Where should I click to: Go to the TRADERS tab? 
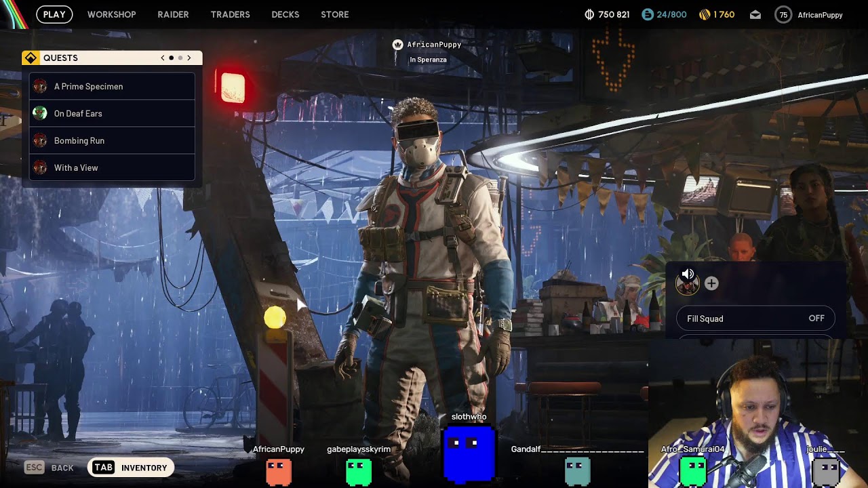click(x=230, y=14)
